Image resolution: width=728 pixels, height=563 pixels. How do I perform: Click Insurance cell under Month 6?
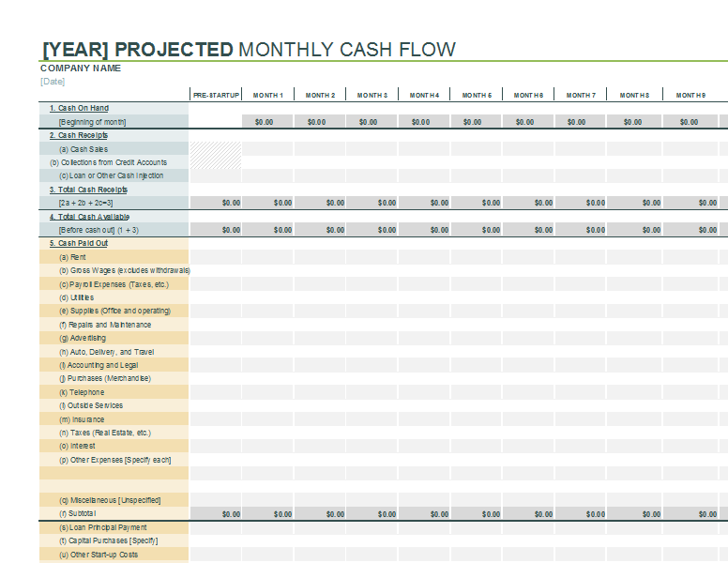coord(528,419)
